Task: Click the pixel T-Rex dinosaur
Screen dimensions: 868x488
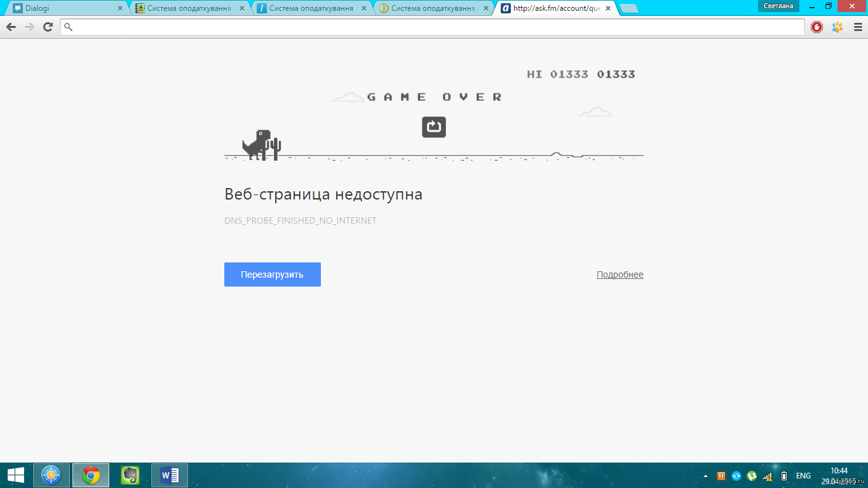Action: [x=256, y=145]
